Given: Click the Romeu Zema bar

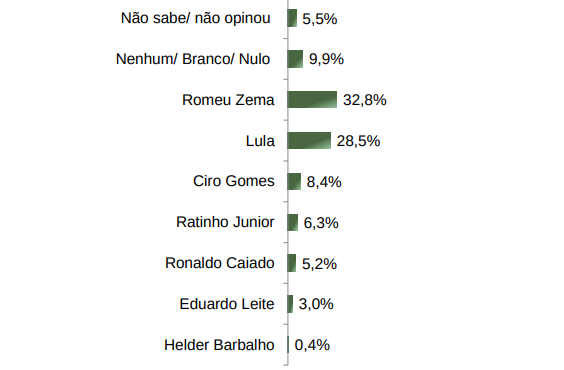Looking at the screenshot, I should 312,100.
